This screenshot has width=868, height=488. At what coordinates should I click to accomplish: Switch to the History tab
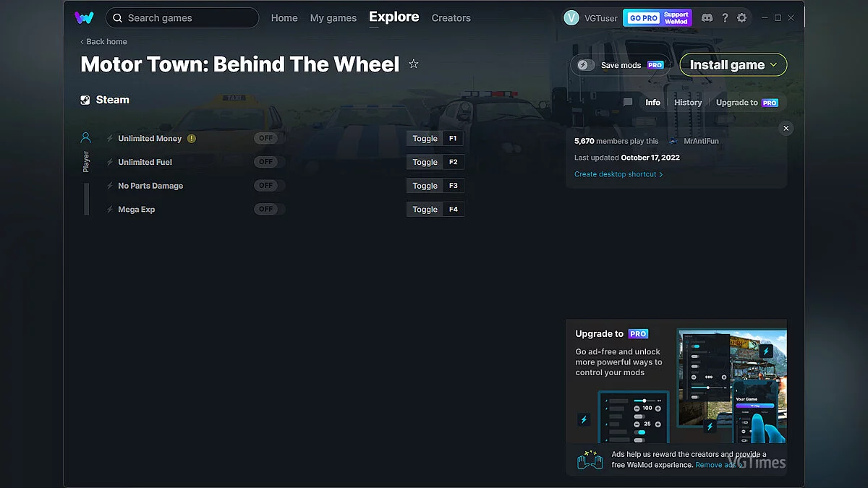[x=688, y=102]
